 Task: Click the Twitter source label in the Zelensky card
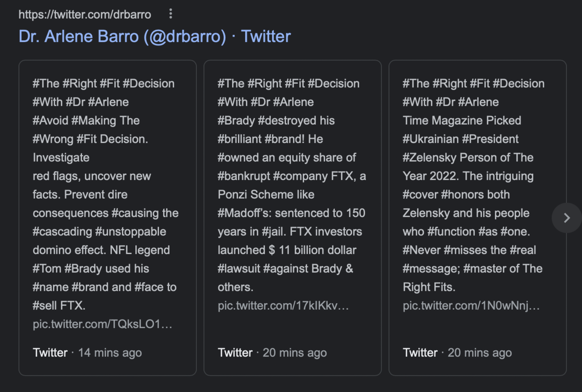420,353
